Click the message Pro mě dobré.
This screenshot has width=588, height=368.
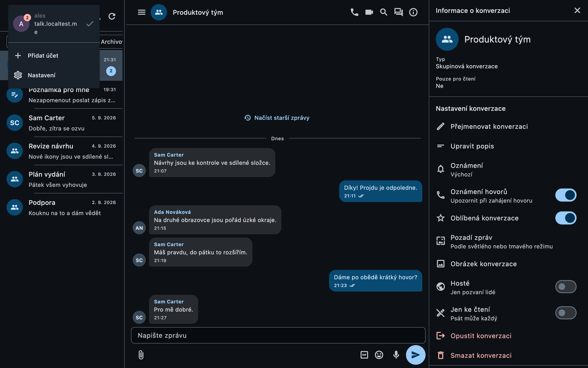(x=174, y=310)
